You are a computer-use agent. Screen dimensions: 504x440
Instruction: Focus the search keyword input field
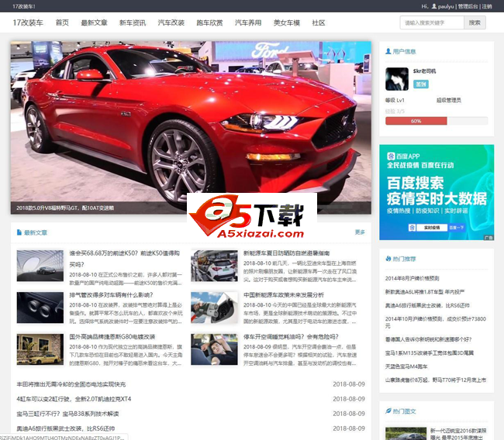tap(432, 22)
